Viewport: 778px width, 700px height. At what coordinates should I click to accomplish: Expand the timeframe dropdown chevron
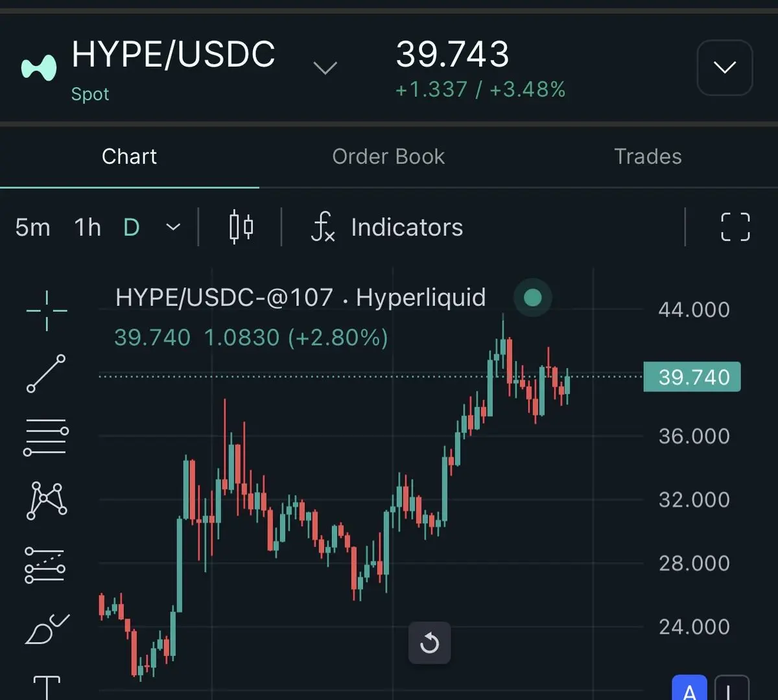tap(173, 227)
